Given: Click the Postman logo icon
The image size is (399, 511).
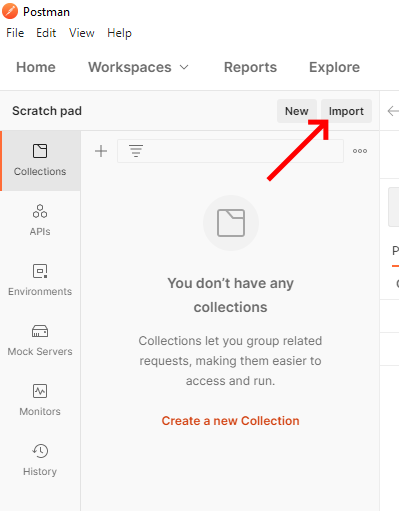Looking at the screenshot, I should pyautogui.click(x=10, y=11).
